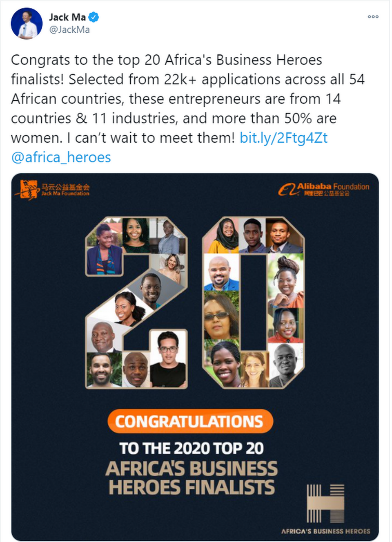Open the tweet's three-dot more menu
This screenshot has width=392, height=542.
[x=373, y=17]
